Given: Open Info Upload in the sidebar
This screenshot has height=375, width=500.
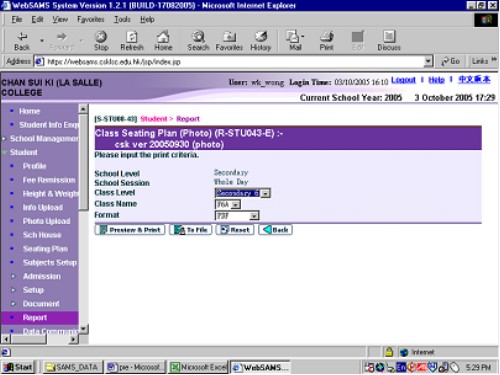Looking at the screenshot, I should point(43,207).
